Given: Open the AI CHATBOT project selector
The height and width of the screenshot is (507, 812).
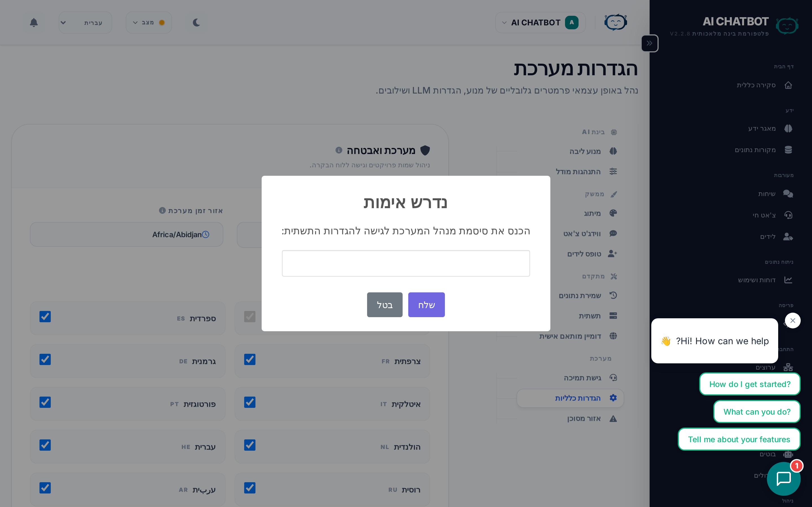Looking at the screenshot, I should pos(540,23).
